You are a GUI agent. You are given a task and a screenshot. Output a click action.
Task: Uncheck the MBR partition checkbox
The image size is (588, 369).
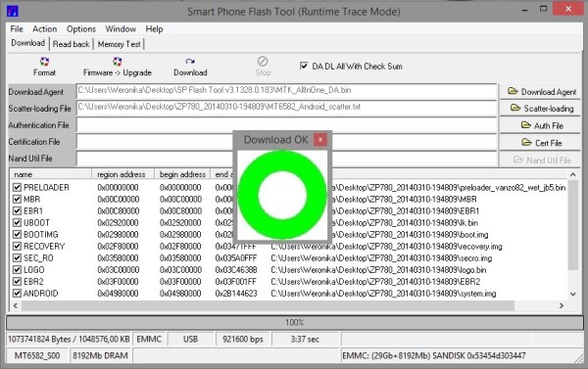pos(17,199)
